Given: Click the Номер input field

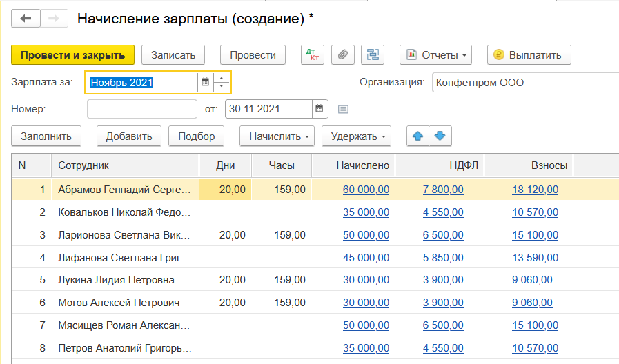Looking at the screenshot, I should (142, 109).
